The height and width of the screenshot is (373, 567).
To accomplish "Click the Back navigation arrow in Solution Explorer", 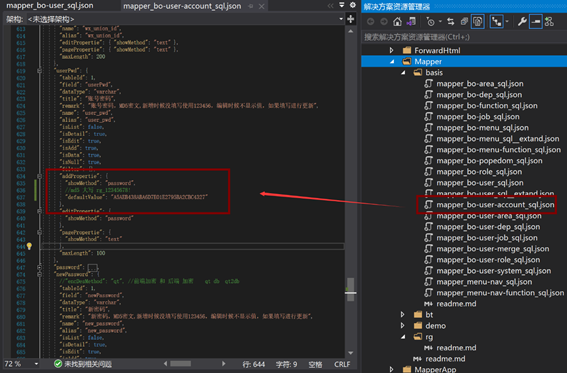I will 370,22.
